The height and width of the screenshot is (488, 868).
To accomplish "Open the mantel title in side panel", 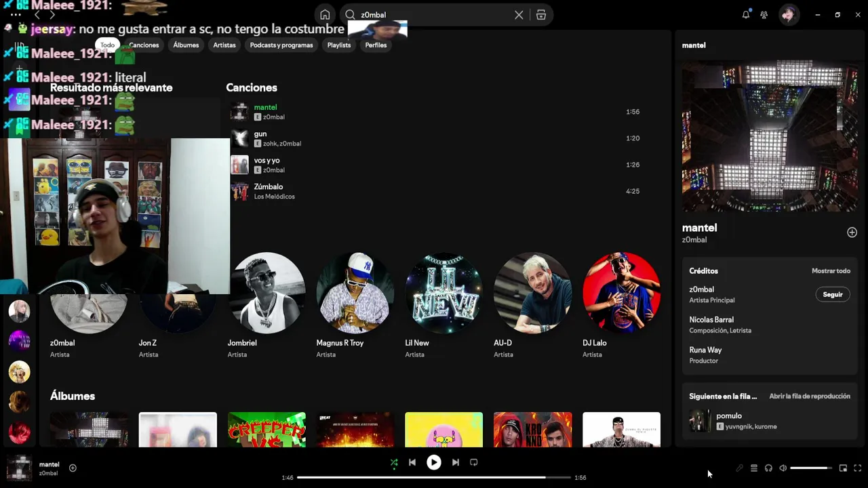I will (699, 228).
